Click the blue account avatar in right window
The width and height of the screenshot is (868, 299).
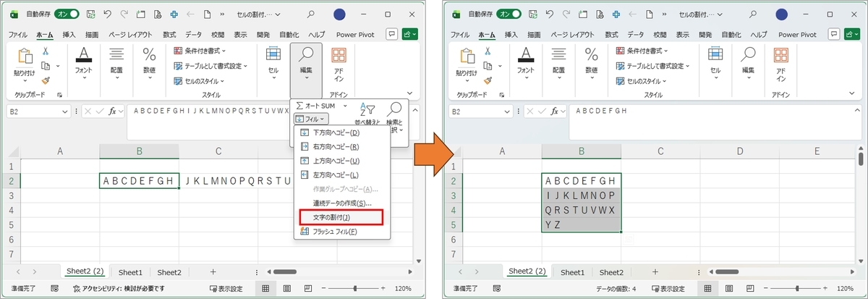click(783, 14)
